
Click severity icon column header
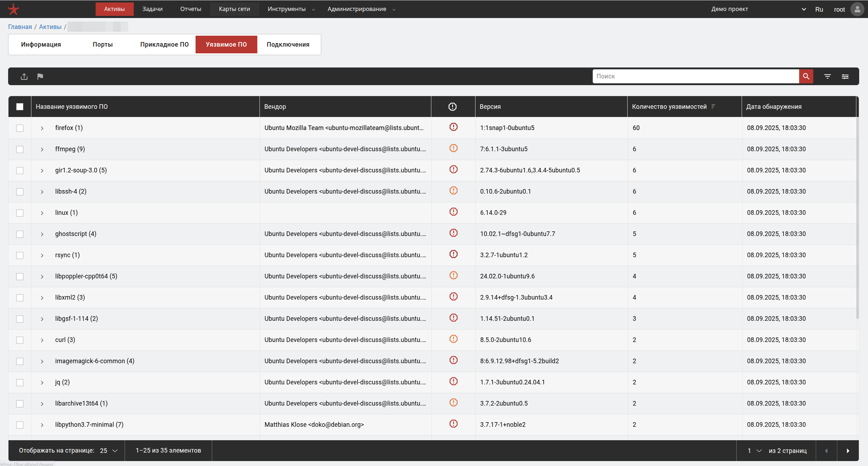pyautogui.click(x=453, y=107)
